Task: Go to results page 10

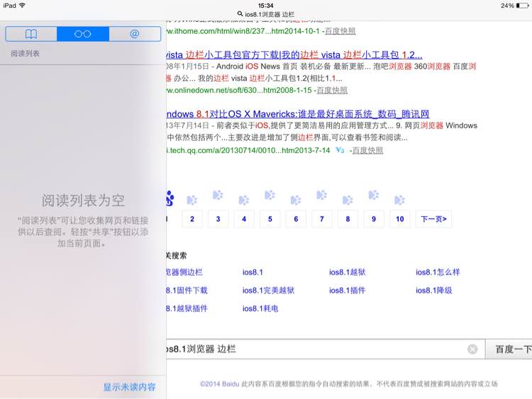Action: point(399,219)
